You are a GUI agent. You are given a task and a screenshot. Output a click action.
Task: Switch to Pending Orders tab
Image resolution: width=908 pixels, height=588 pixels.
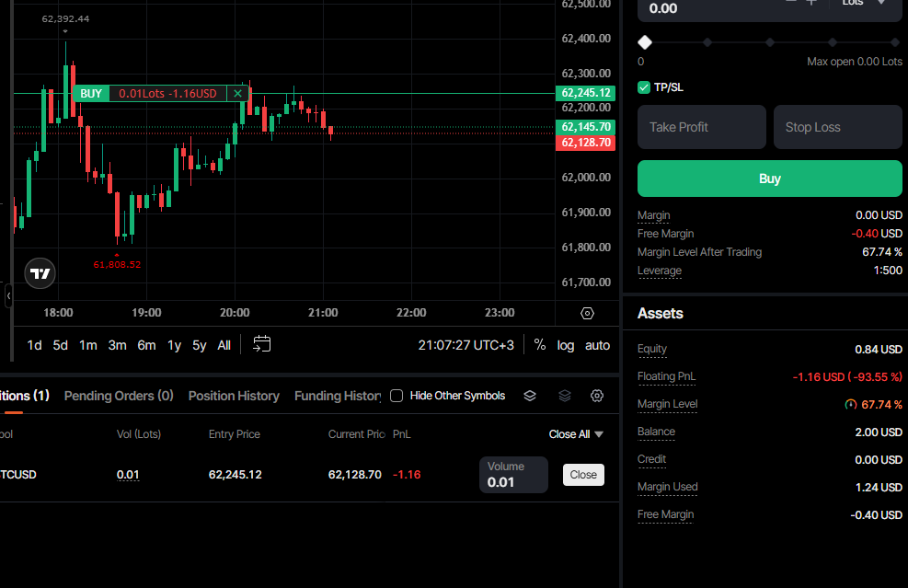coord(119,396)
